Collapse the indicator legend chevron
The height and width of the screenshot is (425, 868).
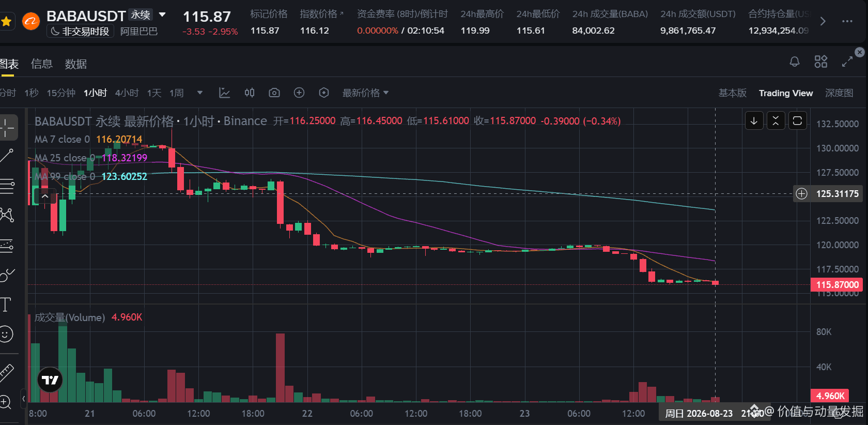(x=45, y=196)
